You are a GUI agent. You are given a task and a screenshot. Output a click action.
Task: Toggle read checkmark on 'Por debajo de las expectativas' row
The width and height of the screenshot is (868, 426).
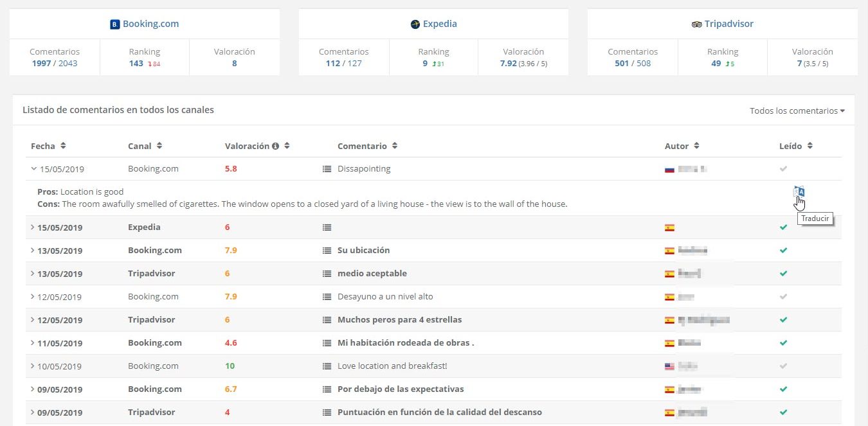click(x=783, y=389)
